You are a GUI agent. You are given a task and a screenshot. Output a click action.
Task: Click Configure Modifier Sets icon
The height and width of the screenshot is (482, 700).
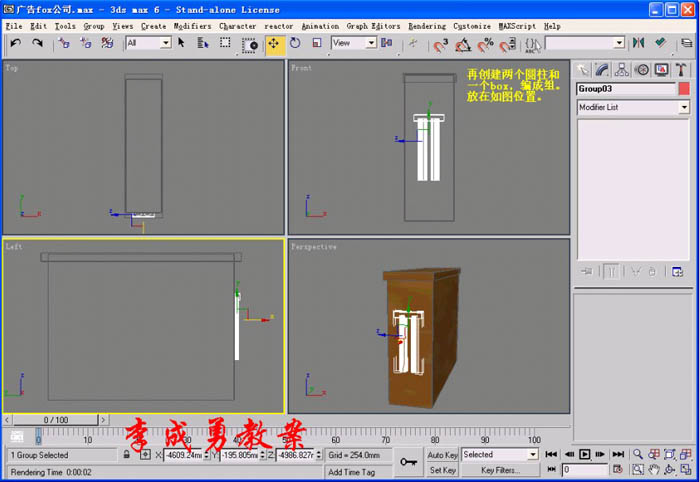pos(677,271)
